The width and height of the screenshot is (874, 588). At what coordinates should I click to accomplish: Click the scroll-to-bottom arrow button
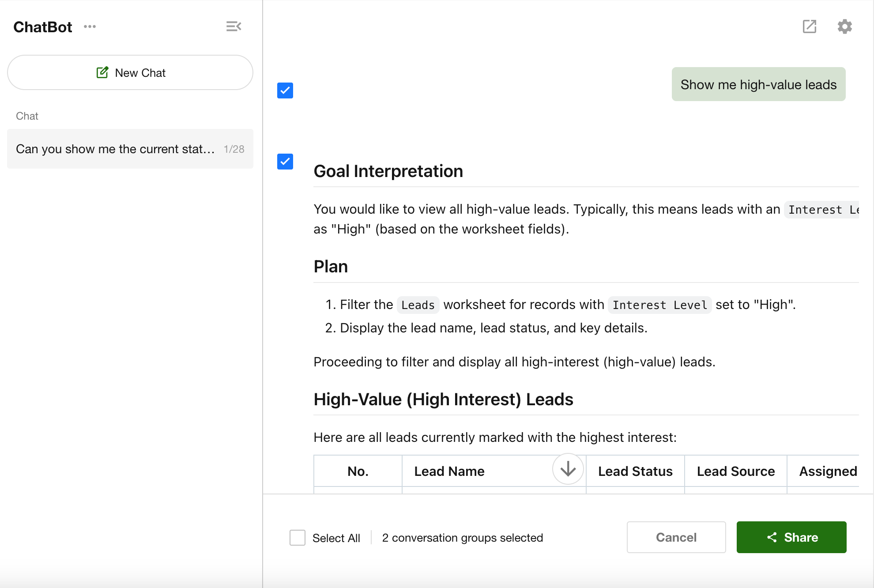(568, 469)
